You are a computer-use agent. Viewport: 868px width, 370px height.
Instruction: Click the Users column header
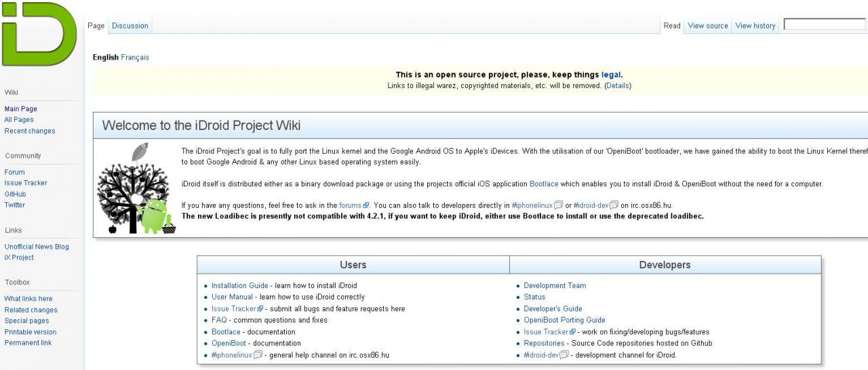tap(353, 265)
